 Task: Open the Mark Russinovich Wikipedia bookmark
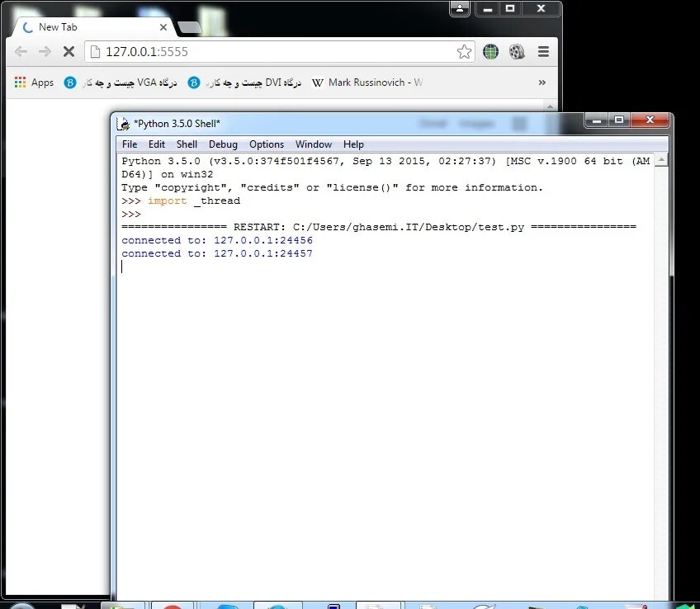pos(367,83)
